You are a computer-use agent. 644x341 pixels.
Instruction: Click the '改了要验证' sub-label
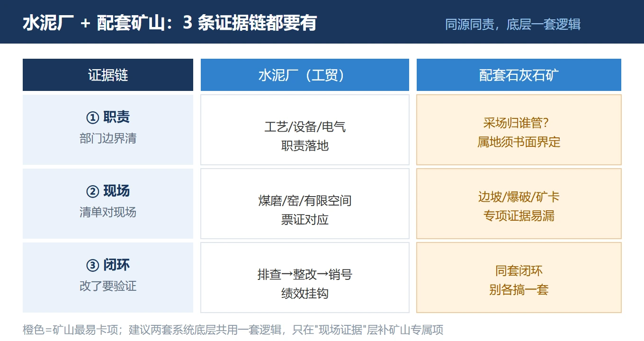pyautogui.click(x=108, y=286)
